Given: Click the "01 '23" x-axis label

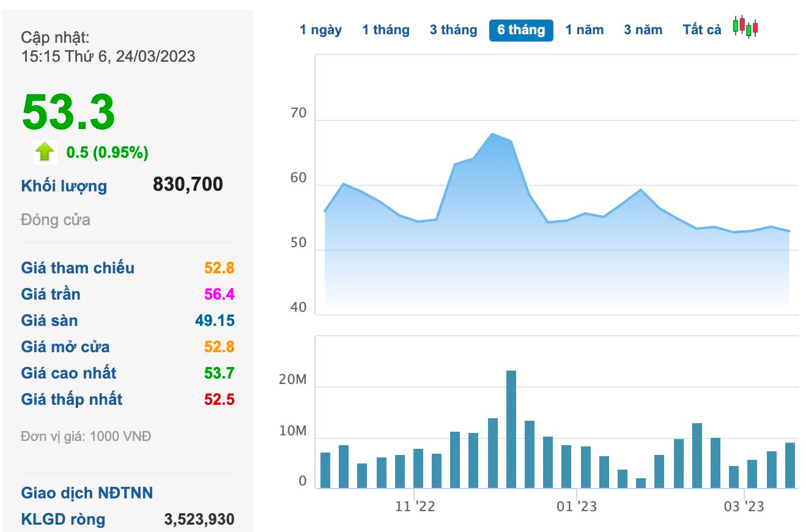Looking at the screenshot, I should pyautogui.click(x=577, y=507).
